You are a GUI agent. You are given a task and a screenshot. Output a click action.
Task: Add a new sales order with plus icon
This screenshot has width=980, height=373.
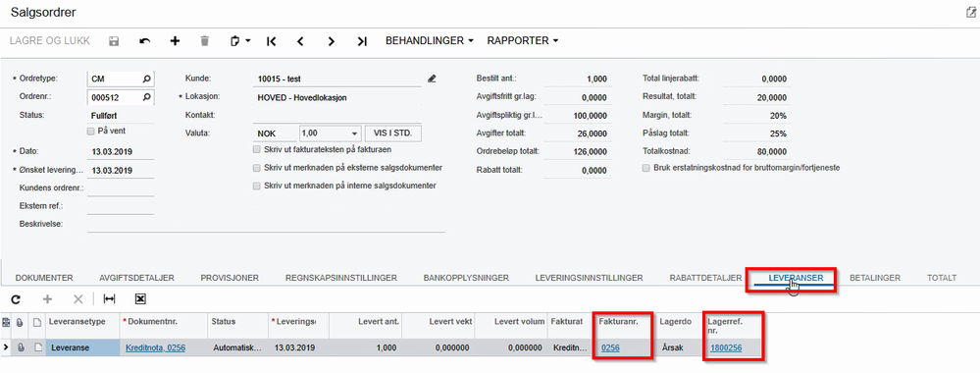point(175,40)
